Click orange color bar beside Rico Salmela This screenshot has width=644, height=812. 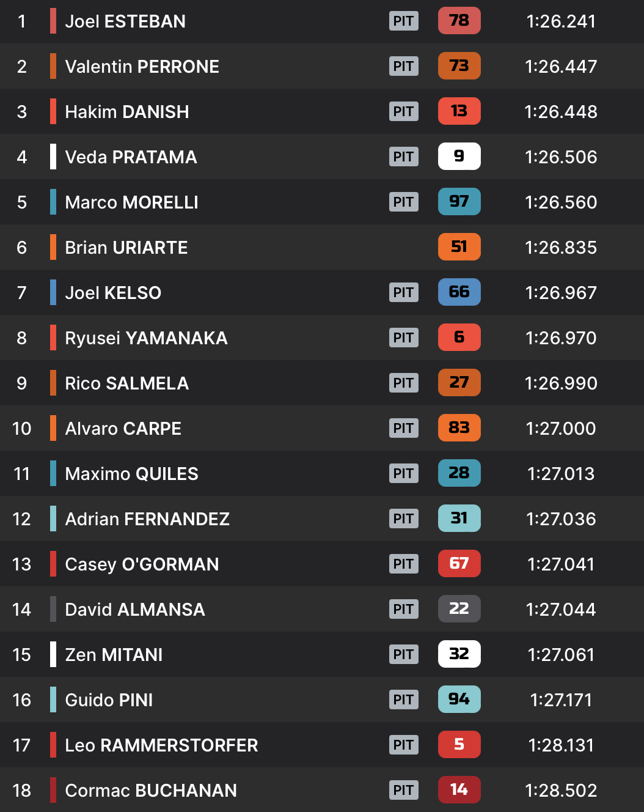53,383
